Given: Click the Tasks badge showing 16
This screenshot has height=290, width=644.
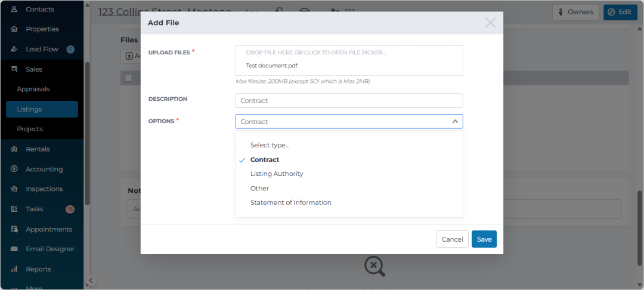Looking at the screenshot, I should click(70, 209).
